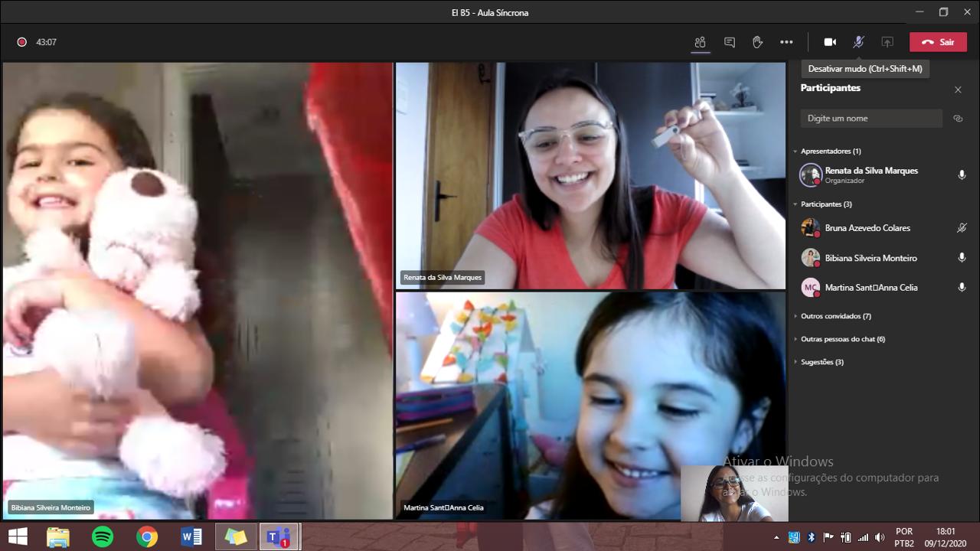Open the share screen tray icon
The width and height of the screenshot is (980, 551).
point(887,42)
